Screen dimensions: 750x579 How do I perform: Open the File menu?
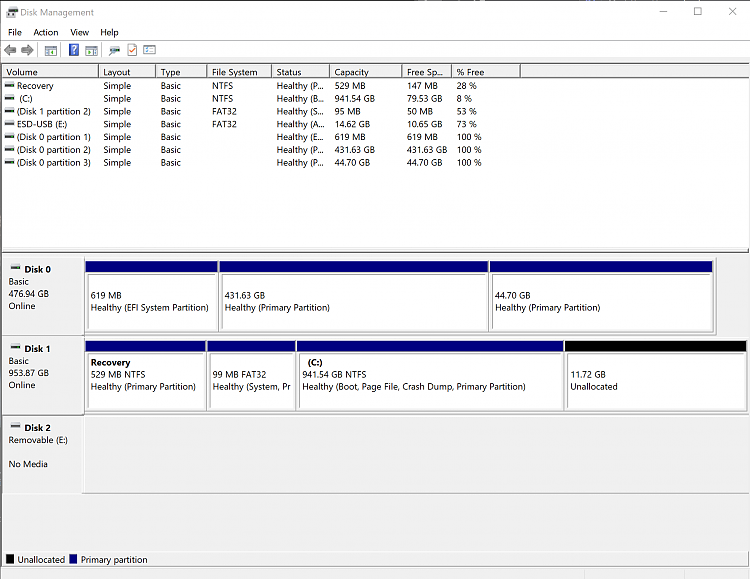point(15,32)
